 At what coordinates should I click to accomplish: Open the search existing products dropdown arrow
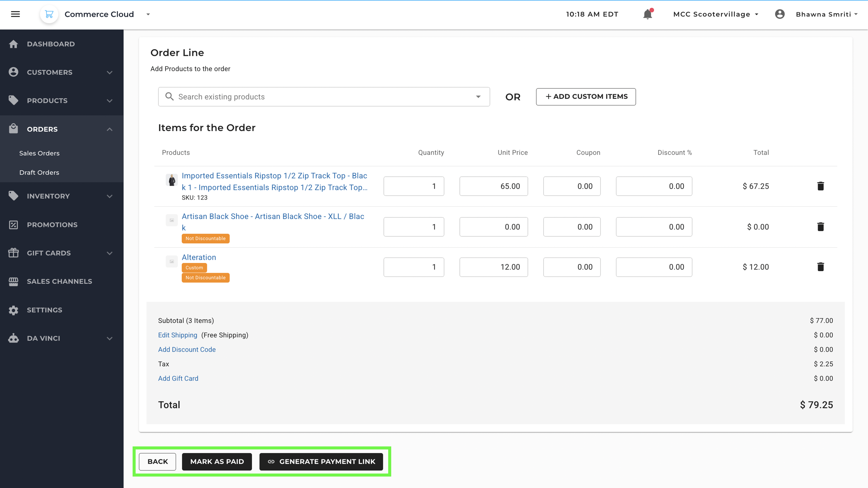coord(478,97)
